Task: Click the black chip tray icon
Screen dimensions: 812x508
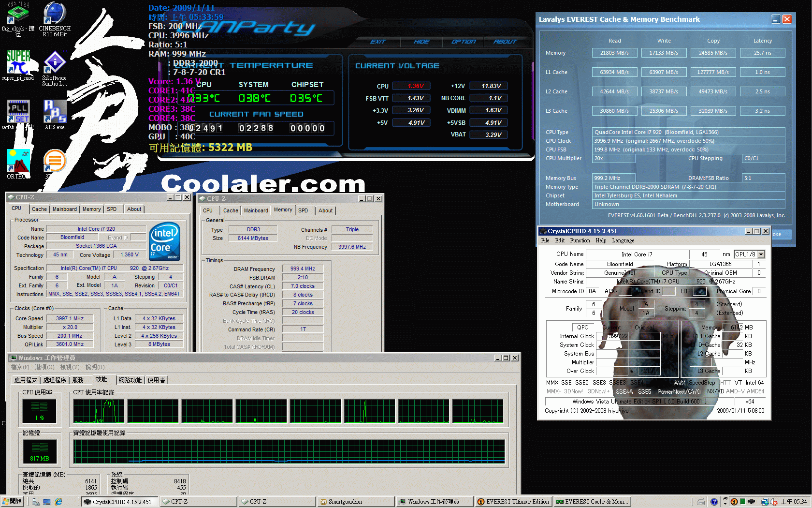Action: click(x=752, y=502)
